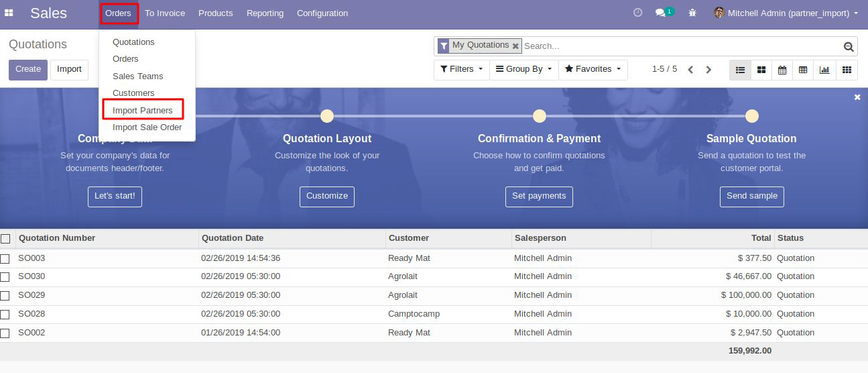Click the filter funnel icon in search facet
Screen dimensions: 868x373
444,46
